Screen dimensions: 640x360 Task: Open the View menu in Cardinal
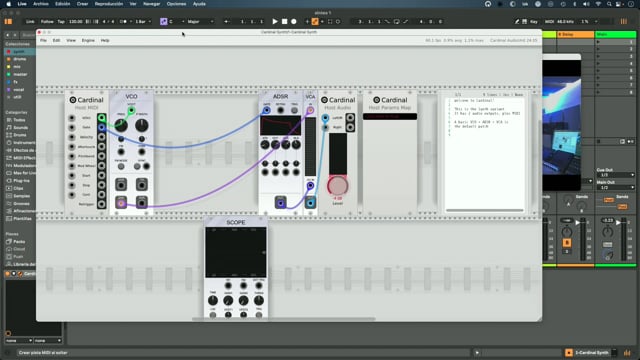(71, 40)
